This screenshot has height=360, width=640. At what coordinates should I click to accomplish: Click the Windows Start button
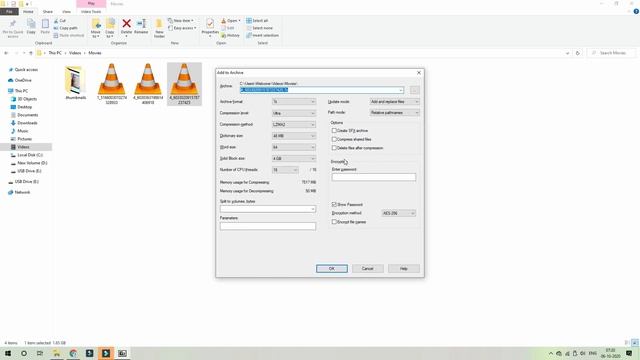[x=8, y=353]
